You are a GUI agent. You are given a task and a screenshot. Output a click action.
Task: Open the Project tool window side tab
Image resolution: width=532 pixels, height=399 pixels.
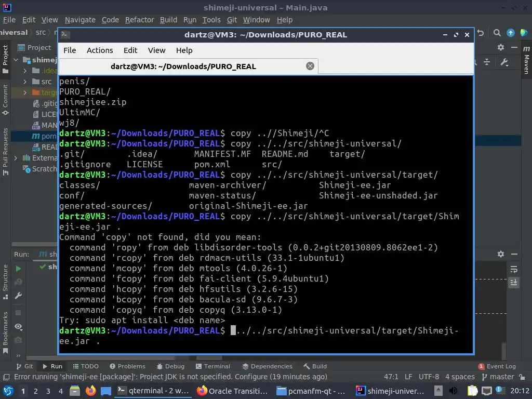5,59
